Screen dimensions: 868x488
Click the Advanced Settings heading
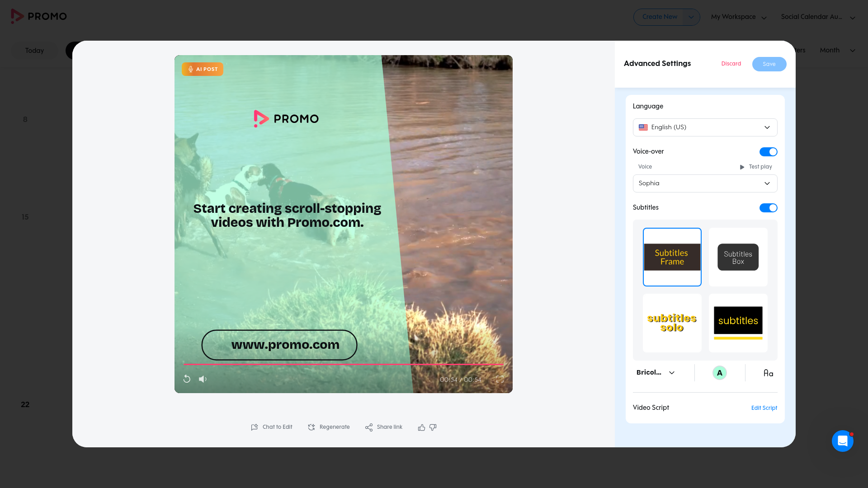tap(657, 63)
